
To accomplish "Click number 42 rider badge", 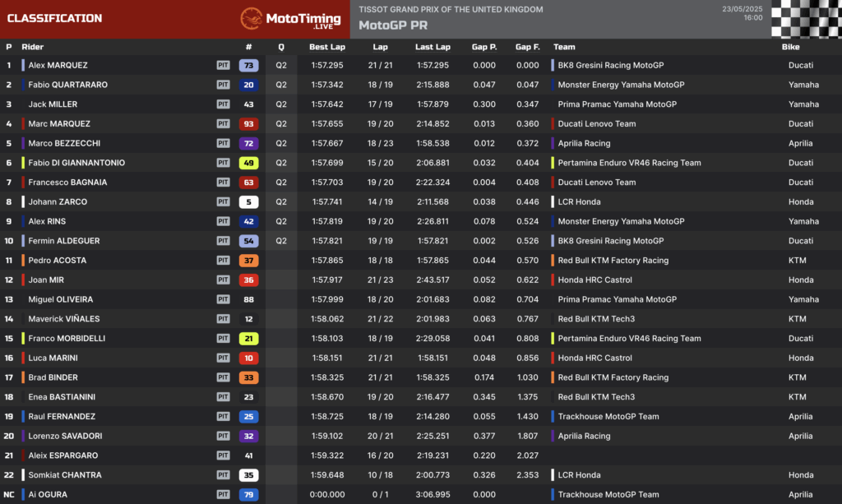I will coord(248,221).
